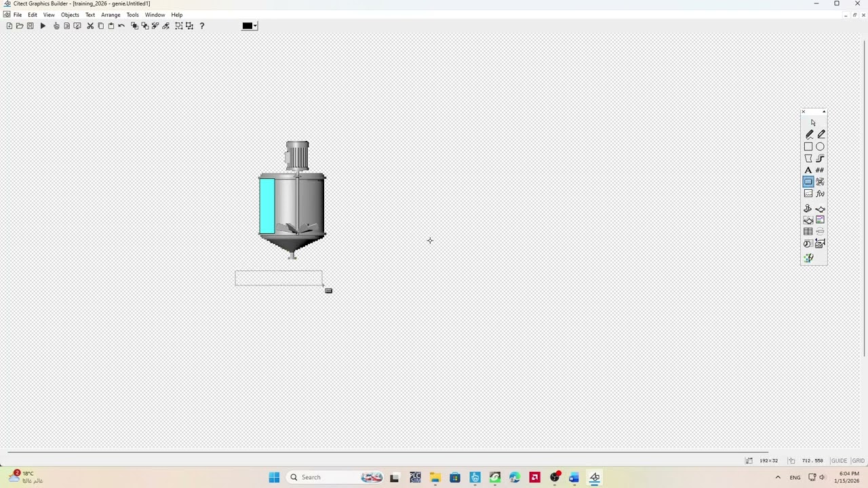The image size is (868, 488).
Task: Select the Paste Genie lamp tool
Action: pos(821,209)
